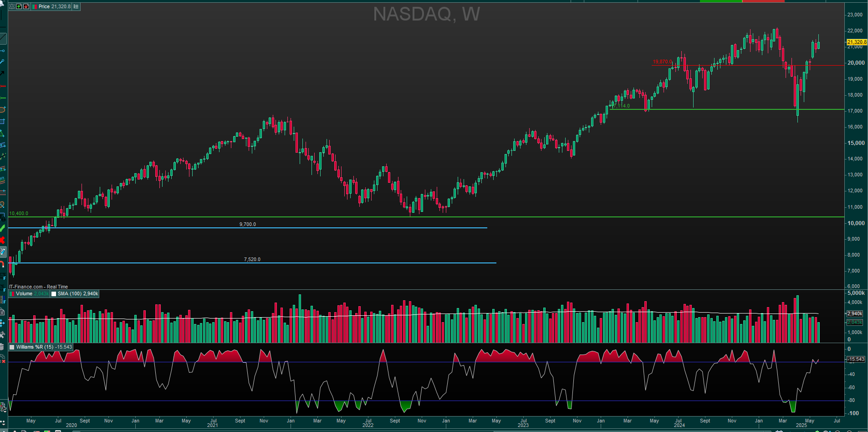Select the black arrow drawing tool

click(x=2, y=73)
